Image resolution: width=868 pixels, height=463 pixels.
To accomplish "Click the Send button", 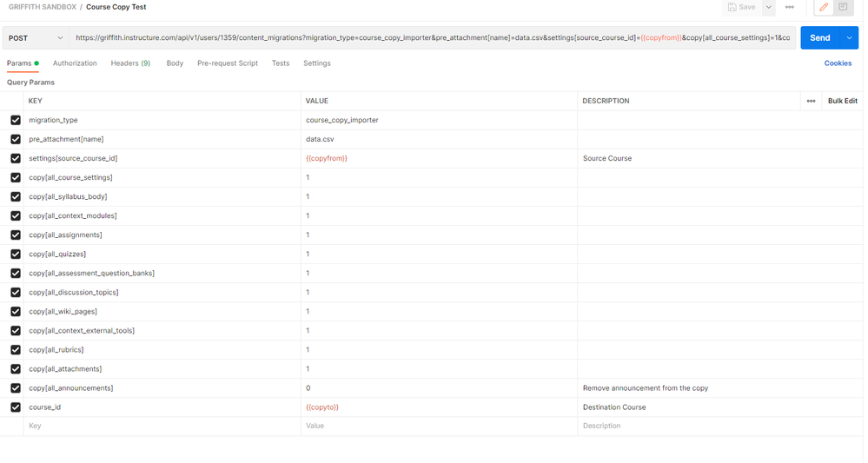I will coord(819,38).
